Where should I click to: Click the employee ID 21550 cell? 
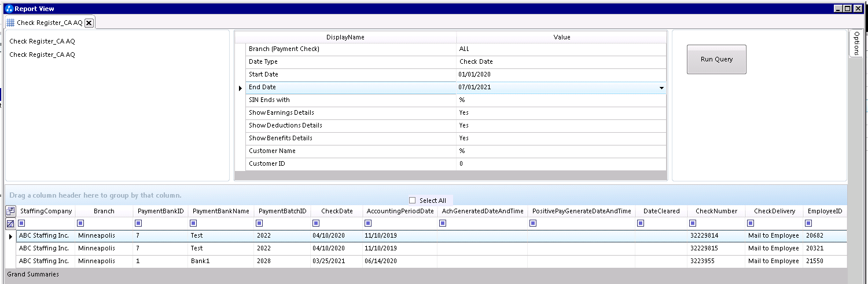tap(825, 261)
